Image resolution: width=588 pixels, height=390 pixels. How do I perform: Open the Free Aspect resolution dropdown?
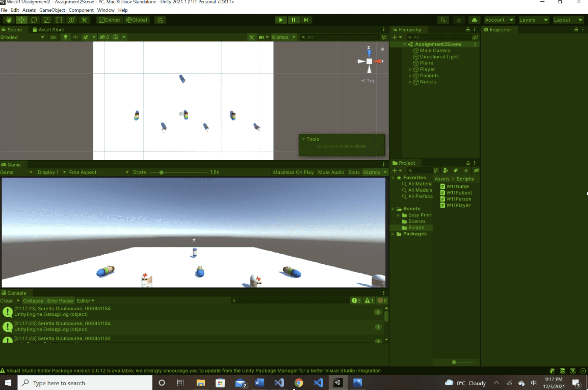point(98,172)
